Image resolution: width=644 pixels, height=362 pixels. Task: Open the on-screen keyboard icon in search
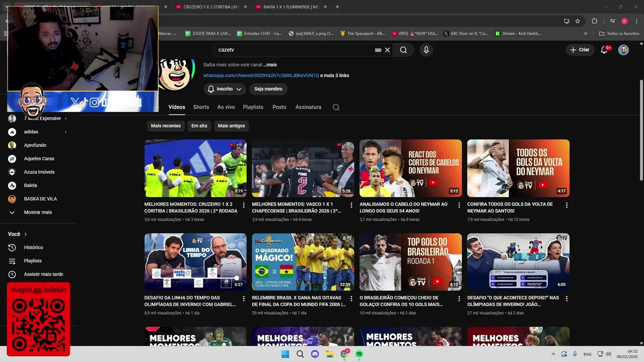(x=378, y=50)
